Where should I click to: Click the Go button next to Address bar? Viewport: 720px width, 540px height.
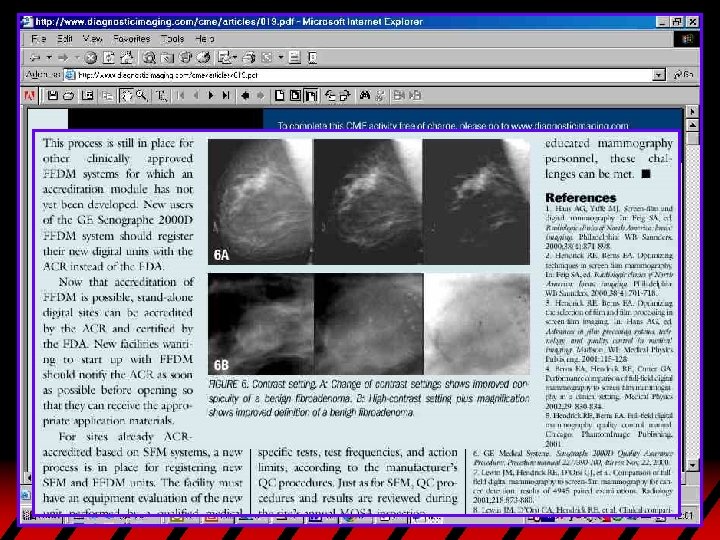pyautogui.click(x=683, y=74)
